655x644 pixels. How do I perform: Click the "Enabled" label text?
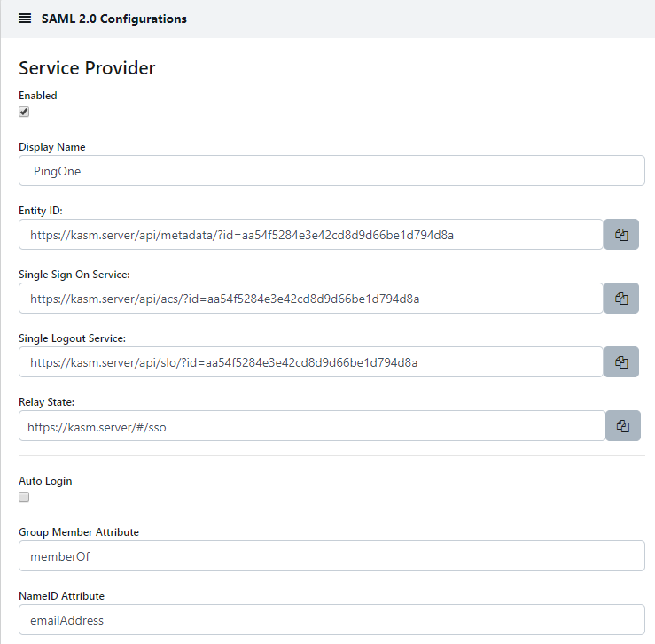point(38,96)
